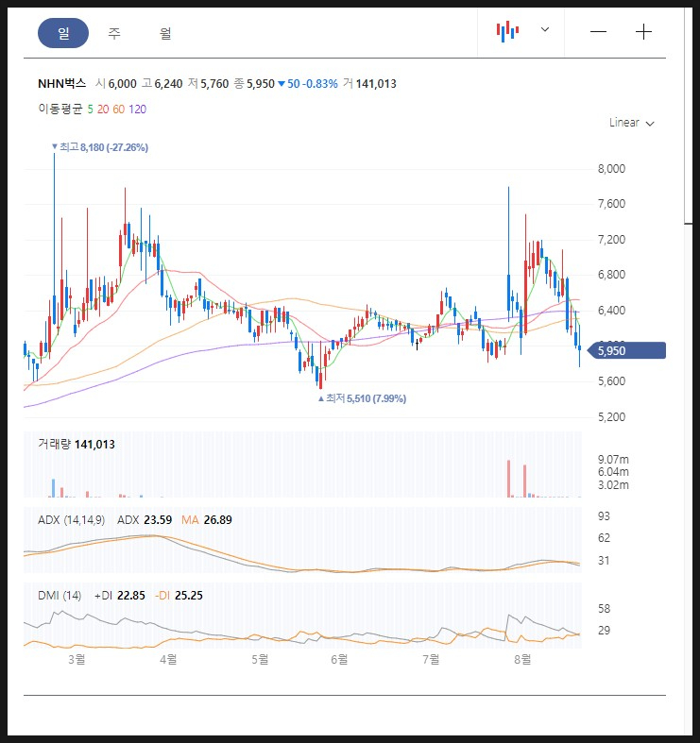Image resolution: width=700 pixels, height=743 pixels.
Task: Click the 9.07m volume axis label
Action: pyautogui.click(x=613, y=459)
